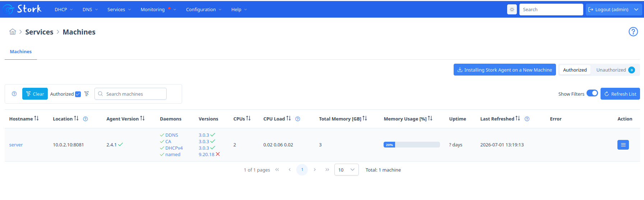Toggle the Show Filters switch
The height and width of the screenshot is (200, 644).
(592, 94)
